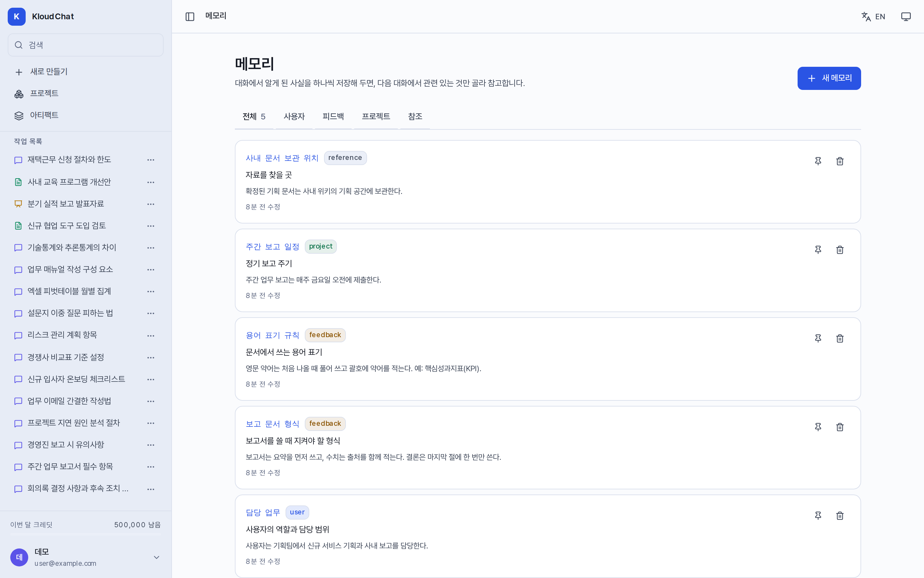Image resolution: width=924 pixels, height=578 pixels.
Task: Switch to the 참조 tab
Action: point(415,117)
